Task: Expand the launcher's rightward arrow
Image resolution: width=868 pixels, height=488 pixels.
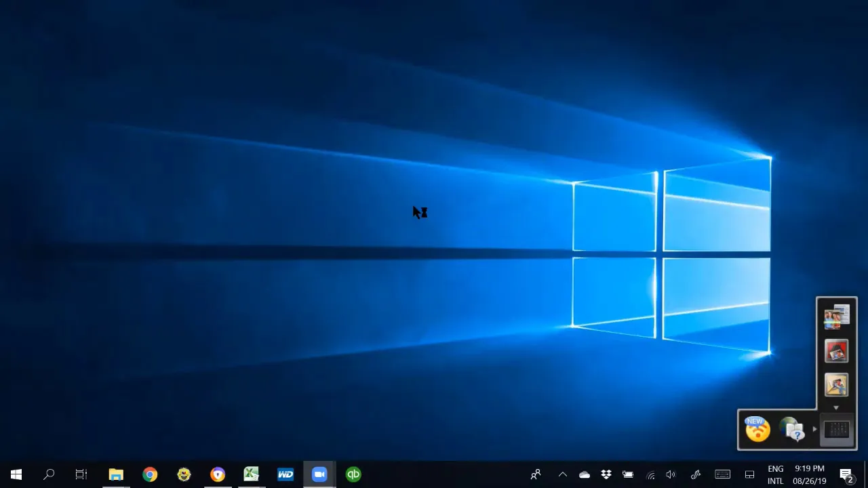Action: pos(814,429)
